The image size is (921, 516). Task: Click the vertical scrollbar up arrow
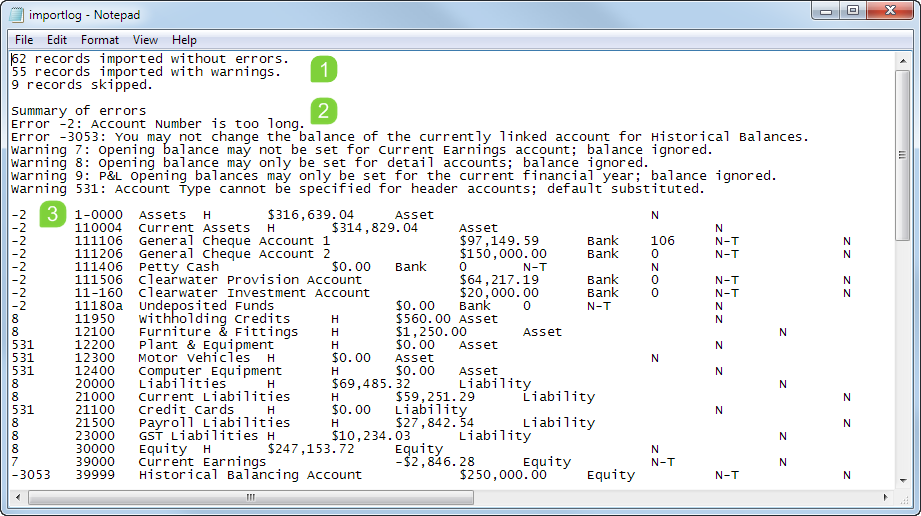pos(903,61)
